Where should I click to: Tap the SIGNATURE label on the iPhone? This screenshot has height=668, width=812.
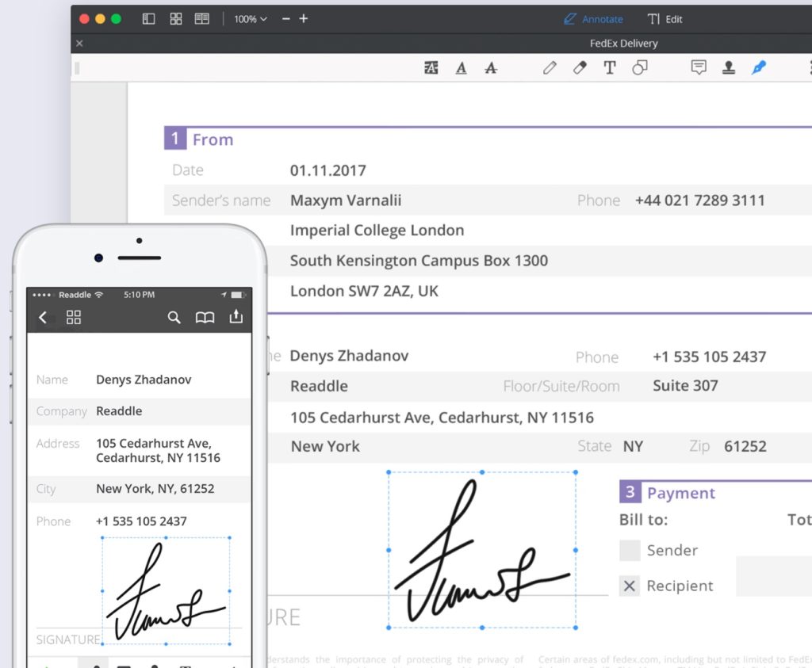point(68,640)
